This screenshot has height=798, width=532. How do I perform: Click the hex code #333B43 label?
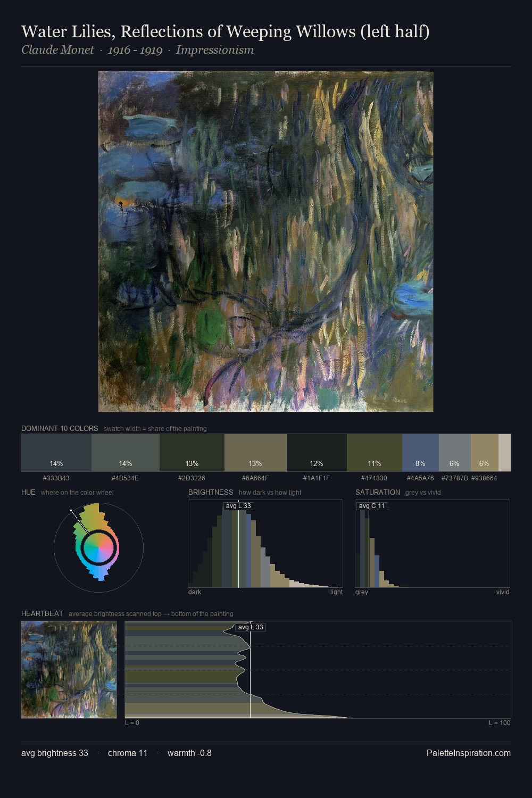(x=56, y=478)
